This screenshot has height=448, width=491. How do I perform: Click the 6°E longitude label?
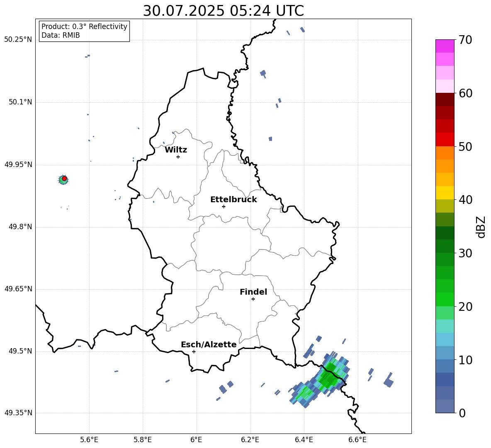tap(196, 440)
